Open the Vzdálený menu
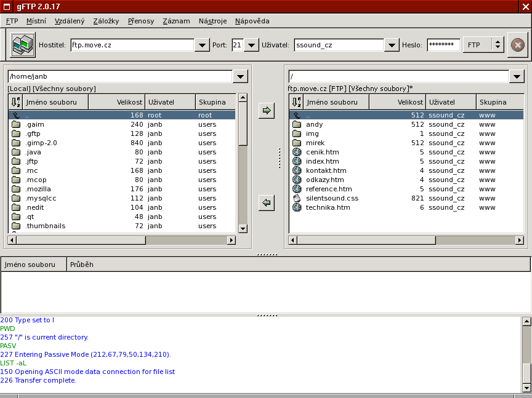532x398 pixels. (x=69, y=21)
